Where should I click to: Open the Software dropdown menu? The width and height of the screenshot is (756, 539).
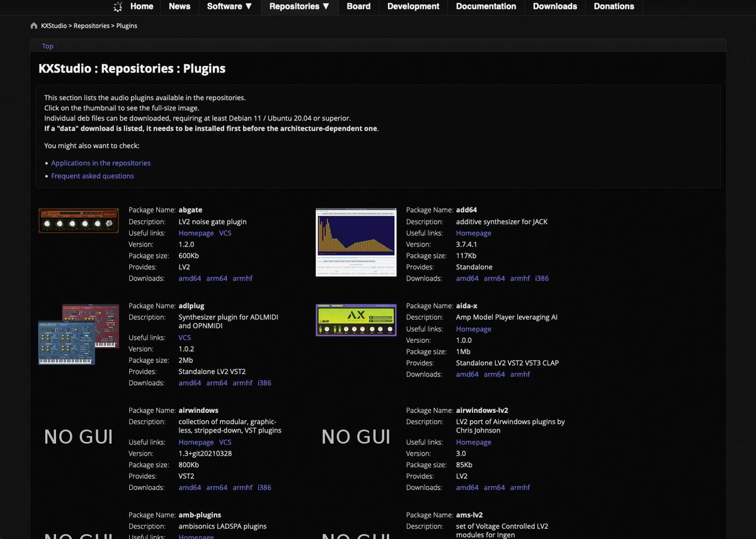[x=229, y=7]
